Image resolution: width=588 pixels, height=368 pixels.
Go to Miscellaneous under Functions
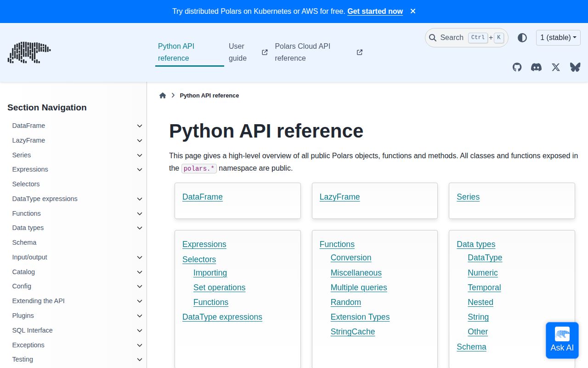(356, 273)
